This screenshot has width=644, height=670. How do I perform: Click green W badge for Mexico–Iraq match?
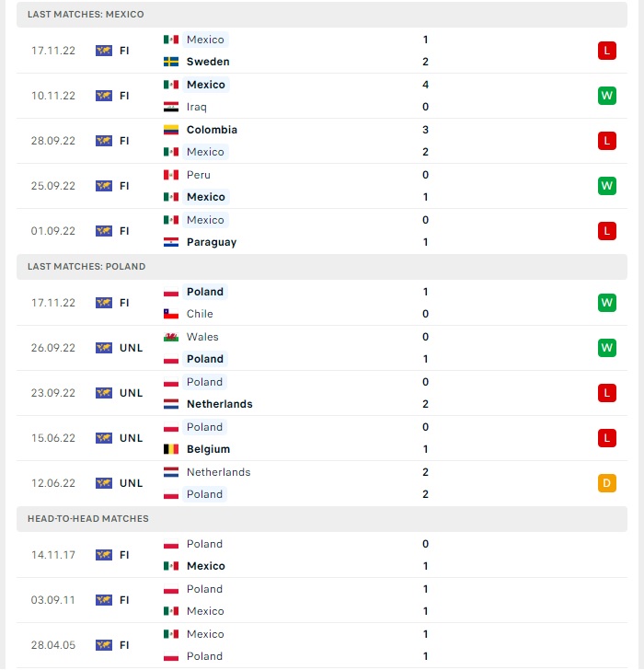tap(607, 96)
